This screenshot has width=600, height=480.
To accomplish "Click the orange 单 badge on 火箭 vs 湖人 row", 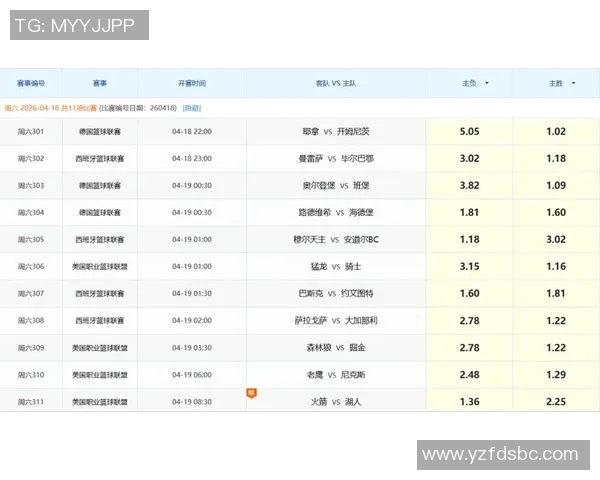I will click(251, 393).
